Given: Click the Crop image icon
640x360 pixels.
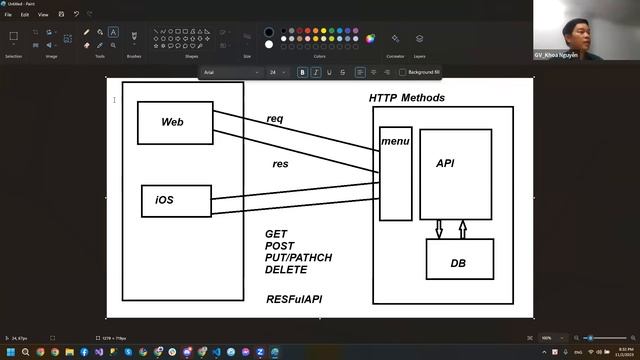Looking at the screenshot, I should coord(36,32).
